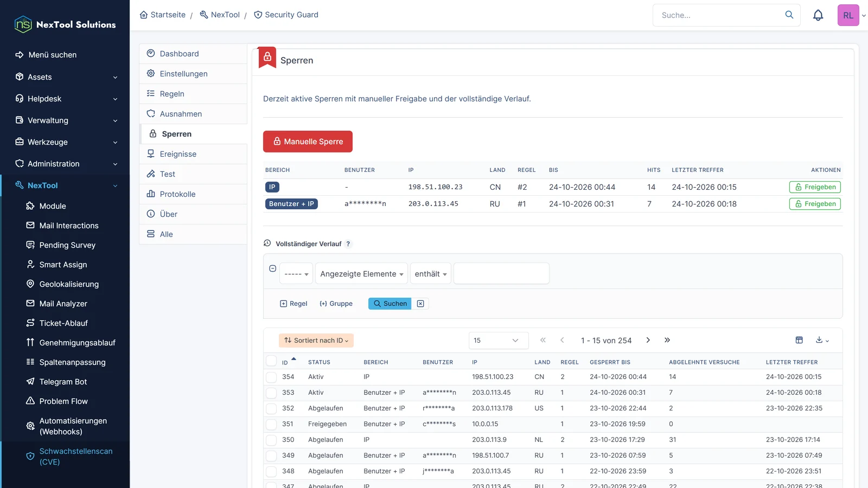Switch to the Ereignisse tab
868x488 pixels.
(193, 154)
